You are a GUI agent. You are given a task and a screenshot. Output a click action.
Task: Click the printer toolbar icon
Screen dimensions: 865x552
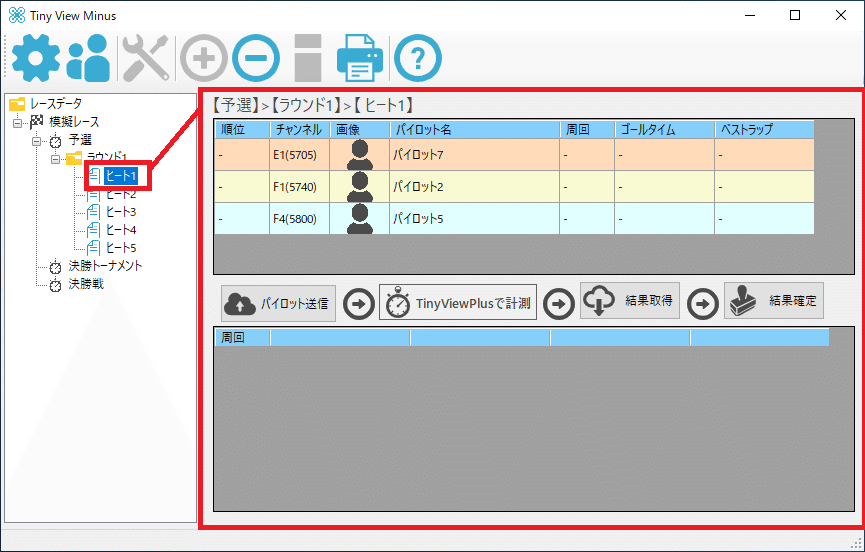coord(360,58)
